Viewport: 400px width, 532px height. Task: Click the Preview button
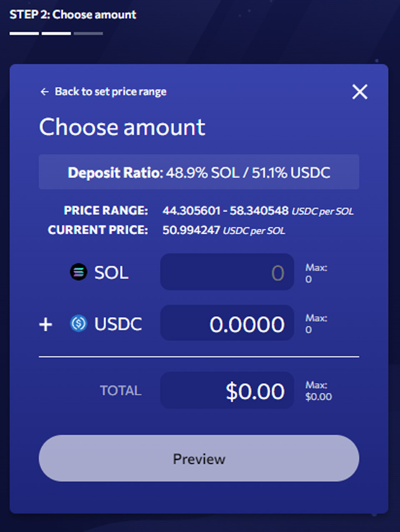point(199,458)
